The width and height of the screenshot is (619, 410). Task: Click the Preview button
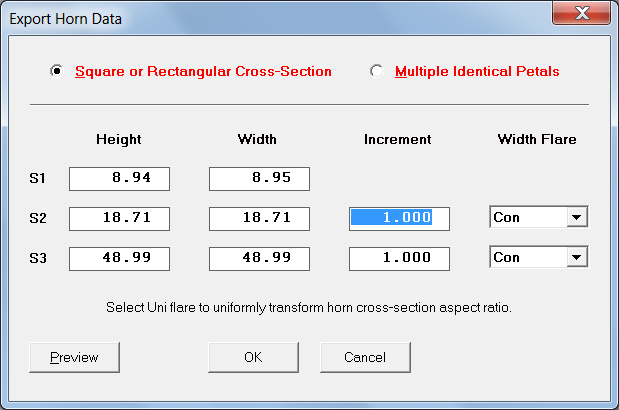74,358
